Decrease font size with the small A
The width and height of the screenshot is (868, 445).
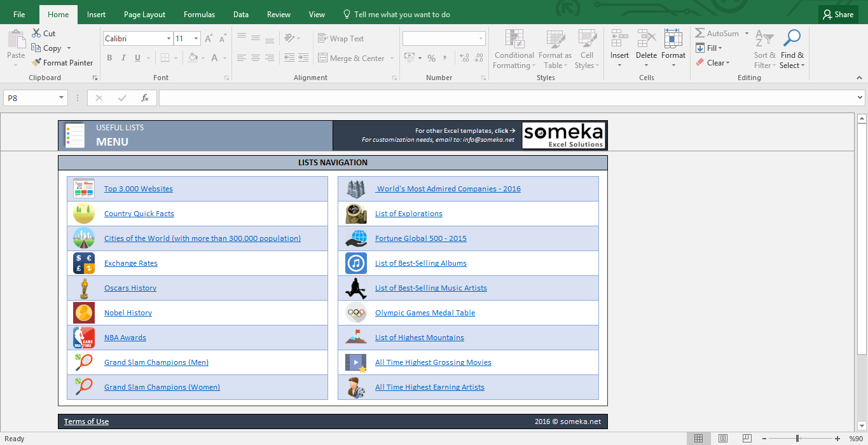click(222, 39)
